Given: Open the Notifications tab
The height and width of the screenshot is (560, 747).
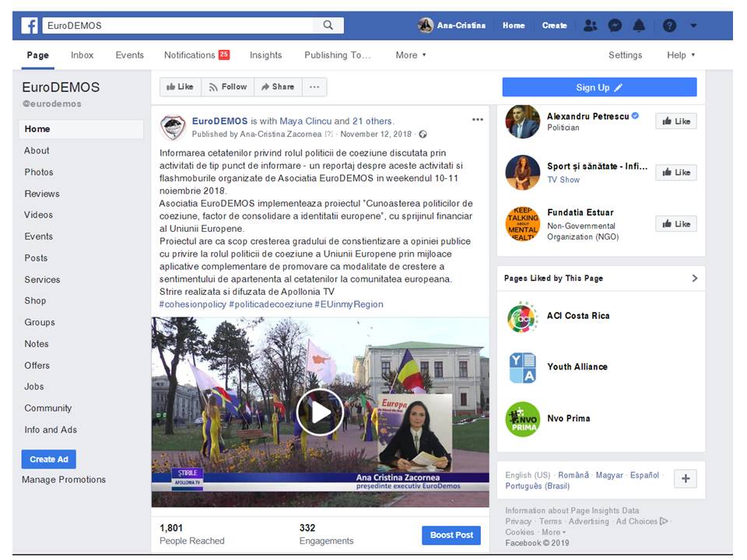Looking at the screenshot, I should tap(196, 55).
